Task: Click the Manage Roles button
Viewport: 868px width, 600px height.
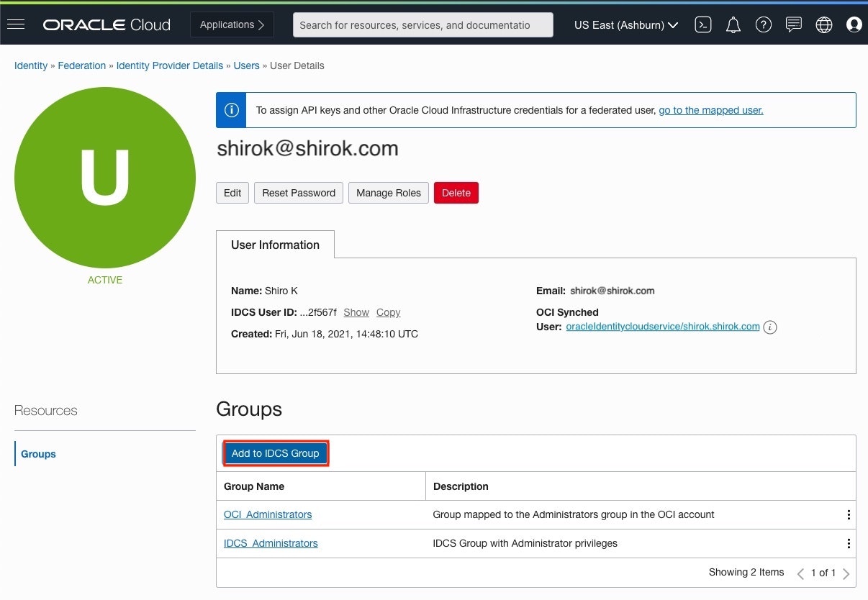Action: [x=389, y=193]
